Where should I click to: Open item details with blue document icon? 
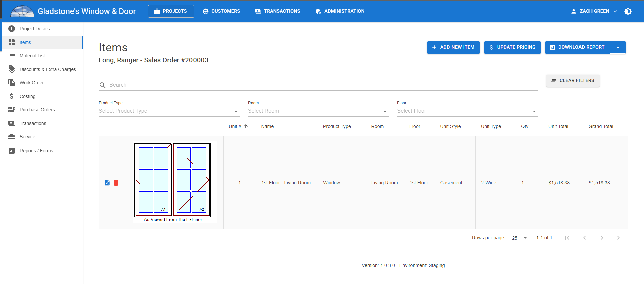pos(107,183)
